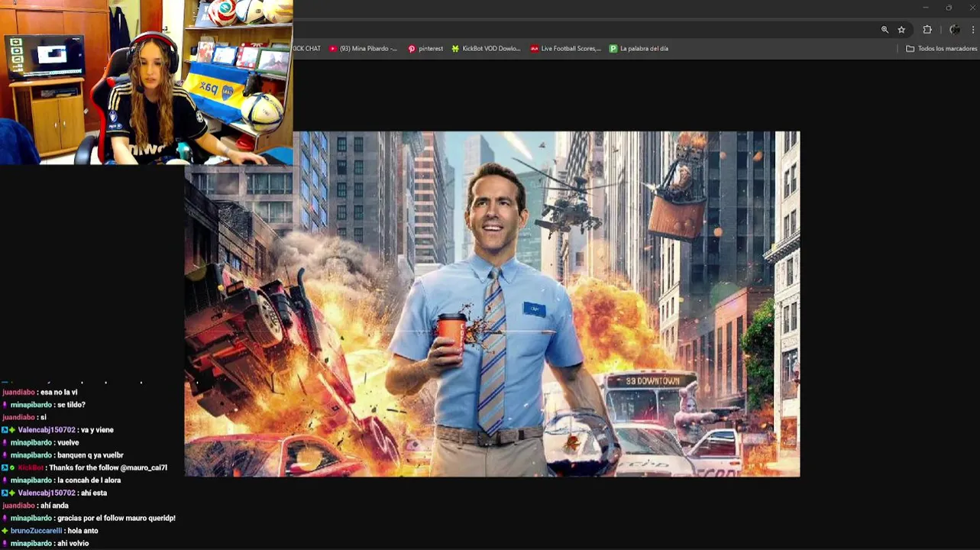
Task: Click the La palabra del día favicon
Action: click(613, 48)
